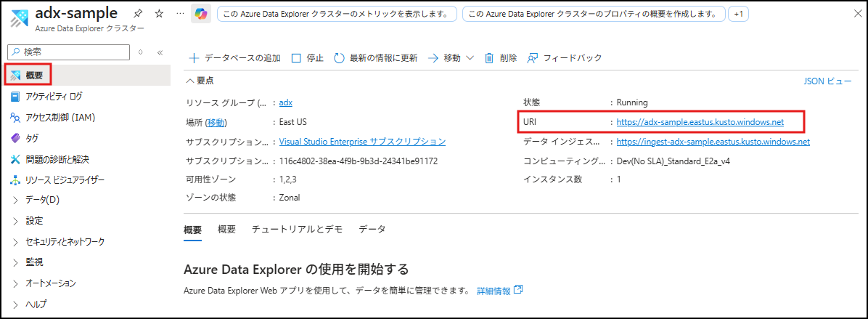
Task: Open Visual Studio Enterprise サブスクリプション link
Action: (x=363, y=141)
